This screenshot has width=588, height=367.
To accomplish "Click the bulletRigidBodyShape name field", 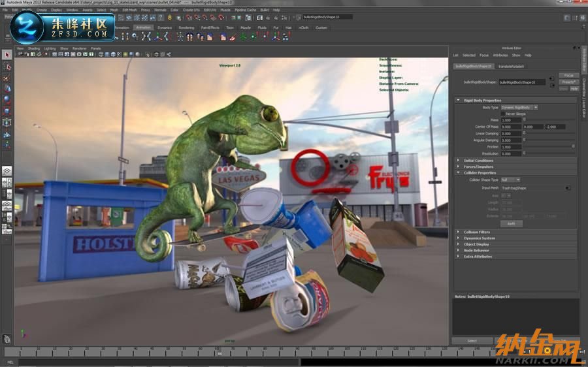I will click(x=522, y=82).
